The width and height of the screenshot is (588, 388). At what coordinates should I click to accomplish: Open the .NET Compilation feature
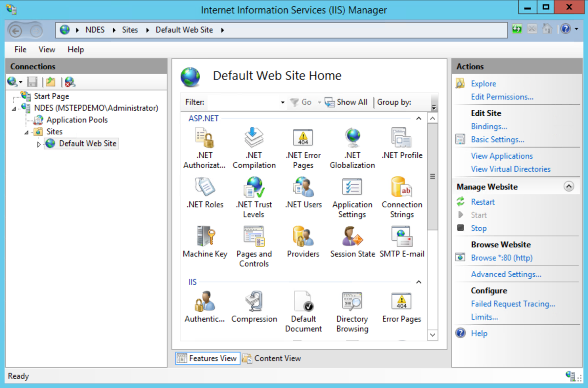254,148
